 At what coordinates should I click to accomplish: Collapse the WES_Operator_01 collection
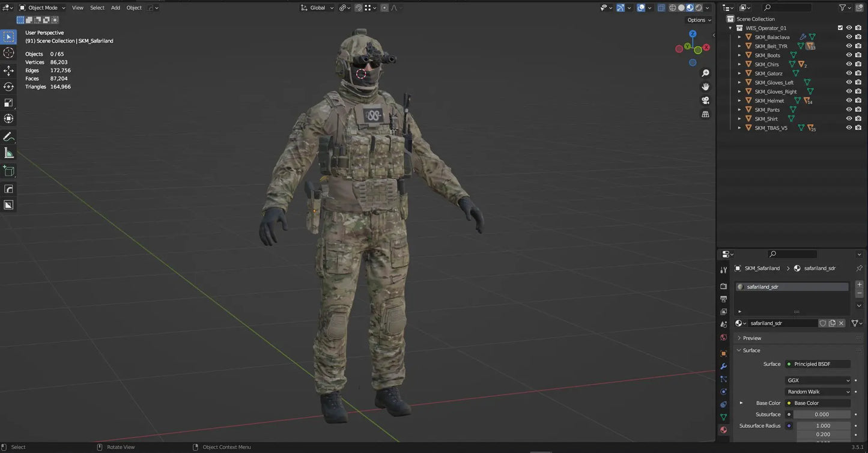(x=730, y=28)
